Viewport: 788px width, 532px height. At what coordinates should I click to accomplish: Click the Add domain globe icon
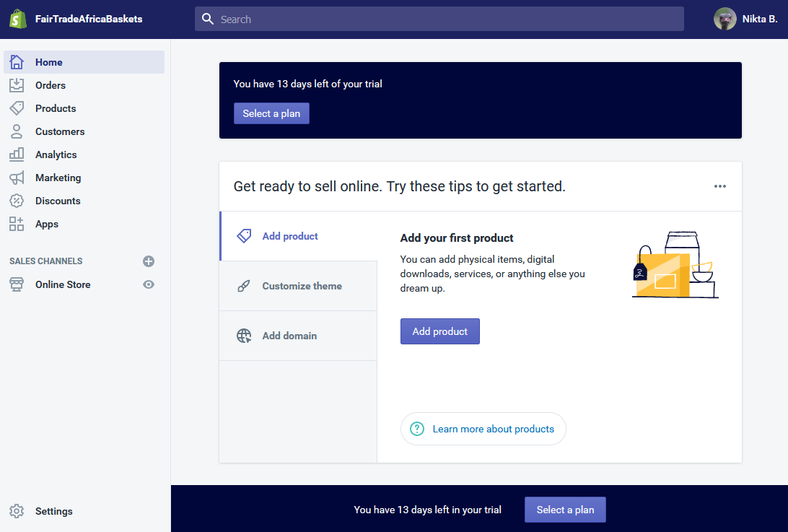coord(244,336)
